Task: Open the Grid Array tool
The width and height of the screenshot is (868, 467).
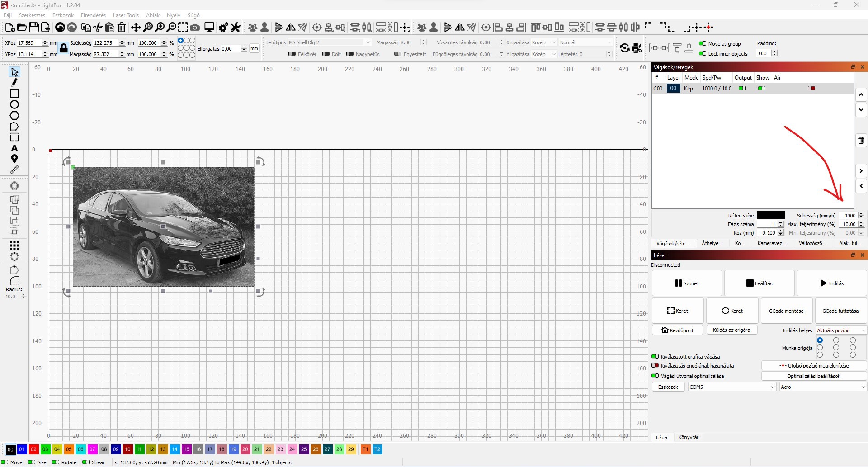Action: pos(14,245)
